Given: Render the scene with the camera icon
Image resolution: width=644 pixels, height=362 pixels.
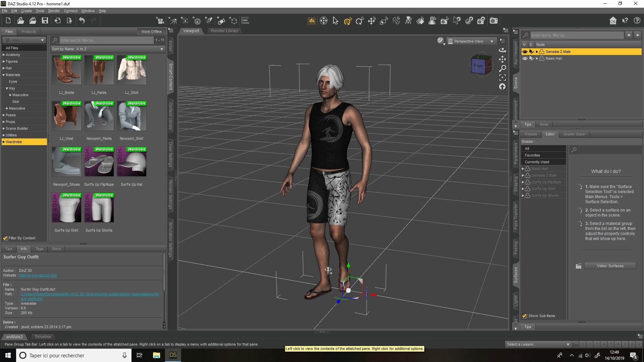Looking at the screenshot, I should pos(493,21).
